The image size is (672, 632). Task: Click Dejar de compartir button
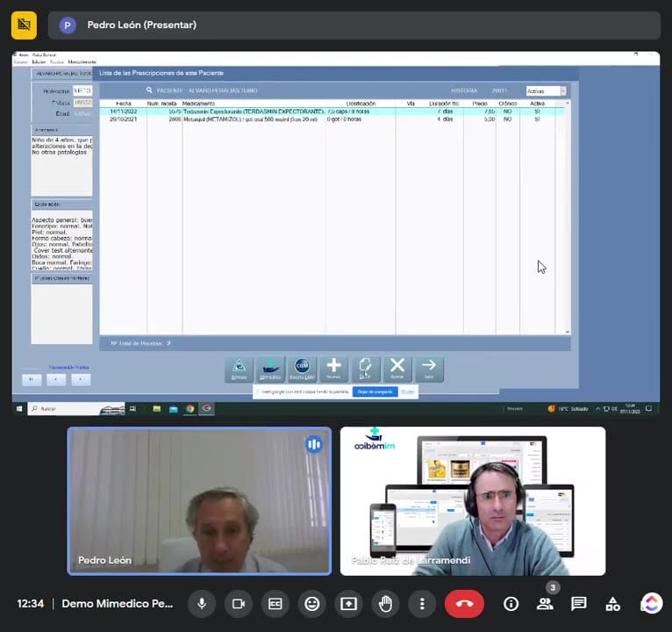tap(375, 391)
